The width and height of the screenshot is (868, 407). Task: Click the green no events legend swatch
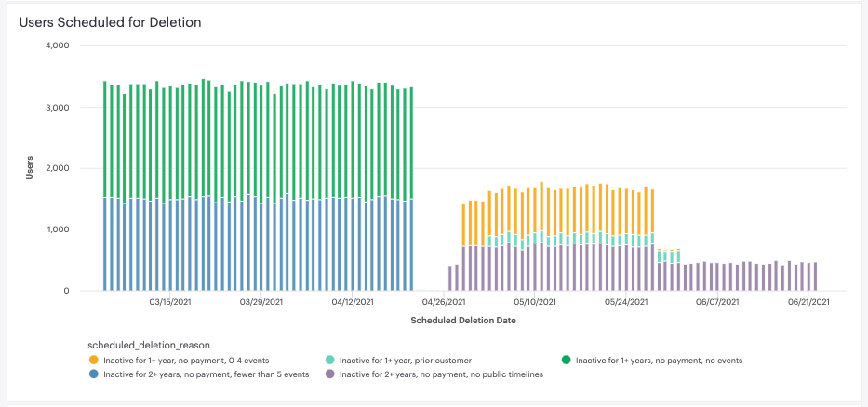click(x=566, y=360)
